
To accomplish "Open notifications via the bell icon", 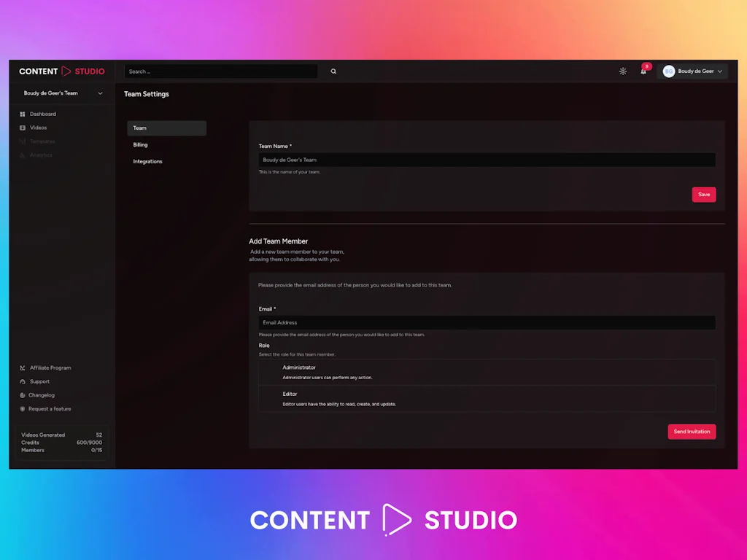I will coord(643,71).
